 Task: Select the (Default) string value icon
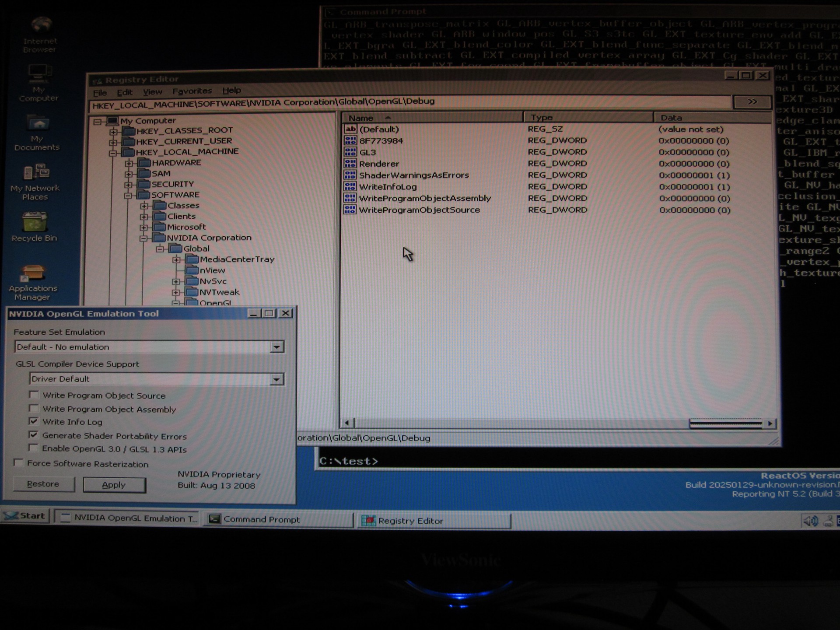pos(350,129)
